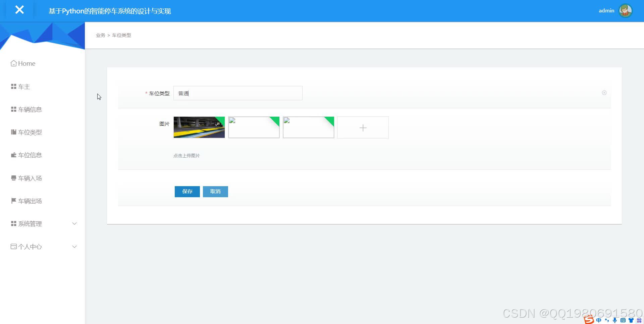Click the grid icon beside 车主
This screenshot has width=644, height=324.
[x=13, y=87]
